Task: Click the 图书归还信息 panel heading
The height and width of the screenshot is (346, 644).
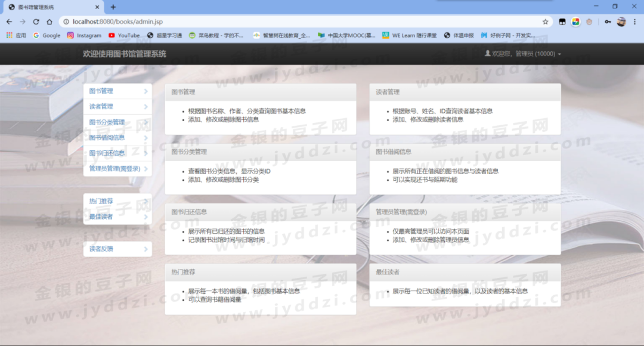Action: pos(261,212)
